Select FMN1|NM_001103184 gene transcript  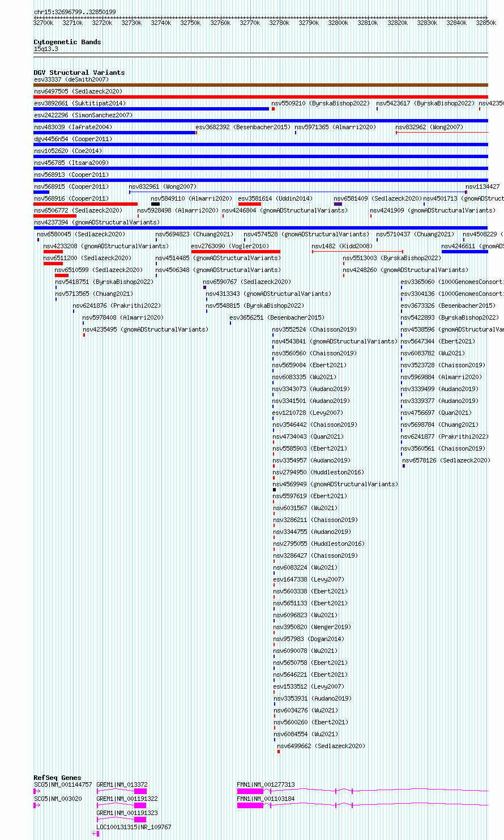pyautogui.click(x=362, y=805)
